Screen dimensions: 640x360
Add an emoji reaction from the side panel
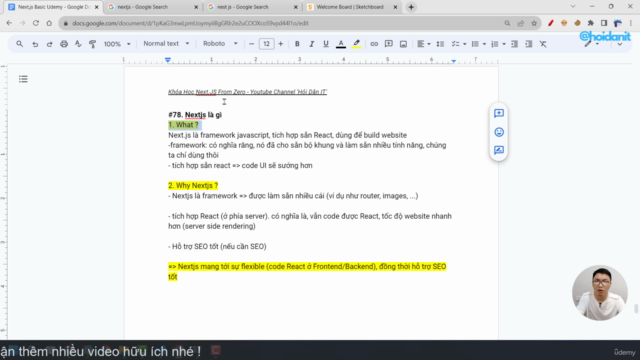click(x=499, y=132)
